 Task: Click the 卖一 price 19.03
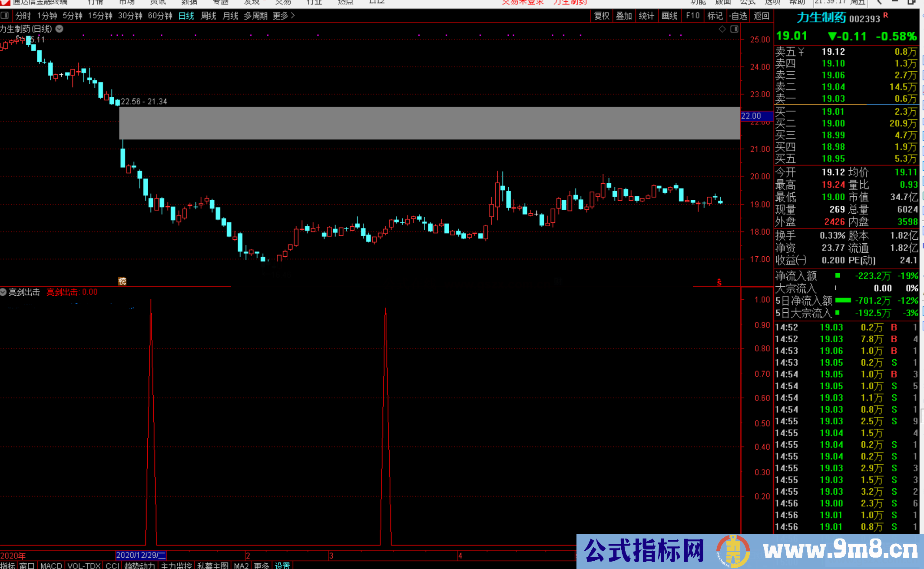[x=833, y=99]
